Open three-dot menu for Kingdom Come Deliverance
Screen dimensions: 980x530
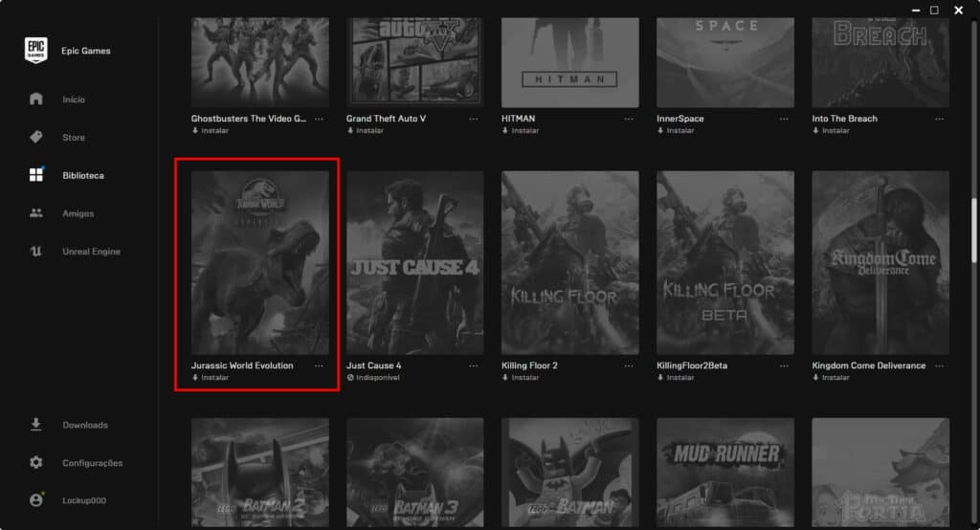(x=940, y=365)
